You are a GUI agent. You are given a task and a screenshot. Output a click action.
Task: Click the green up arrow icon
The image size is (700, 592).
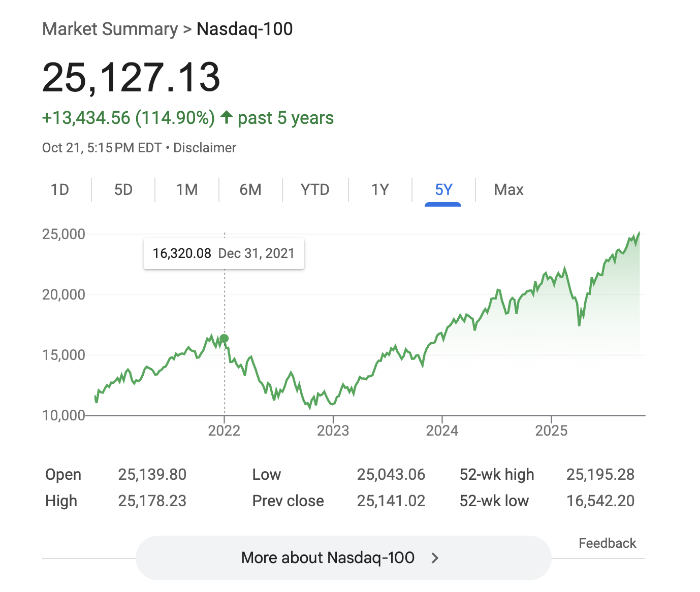[227, 117]
